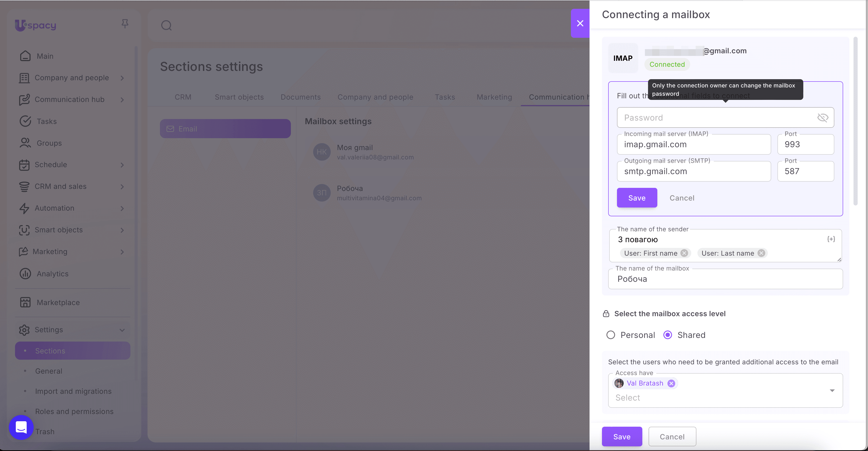Viewport: 868px width, 451px height.
Task: Expand the Automation submenu chevron
Action: (x=122, y=208)
